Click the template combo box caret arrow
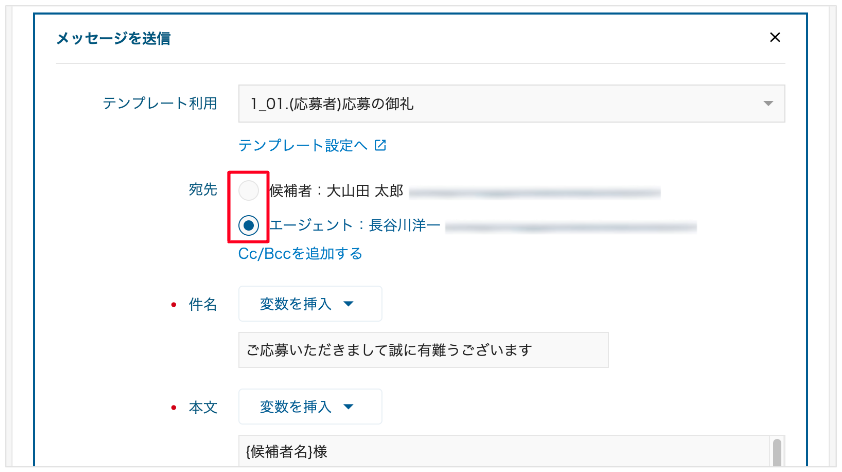The width and height of the screenshot is (842, 472). click(768, 104)
